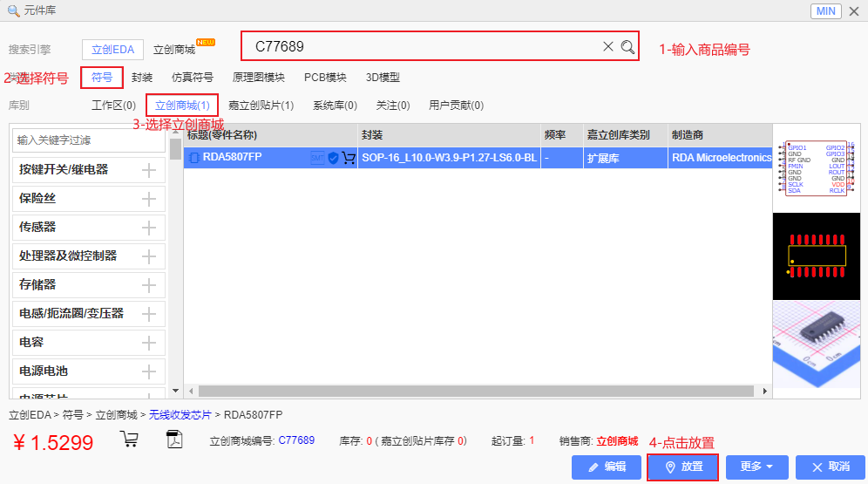
Task: Click the 放置 button
Action: pos(682,467)
